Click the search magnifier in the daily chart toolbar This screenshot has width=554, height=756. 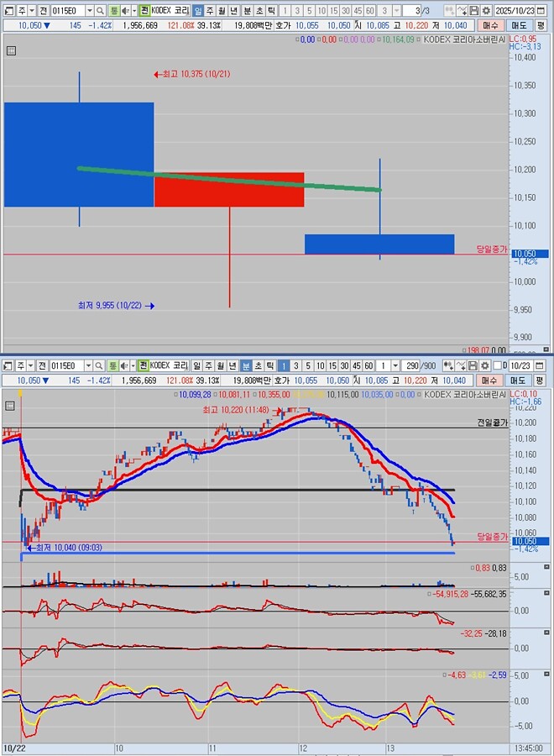click(100, 11)
